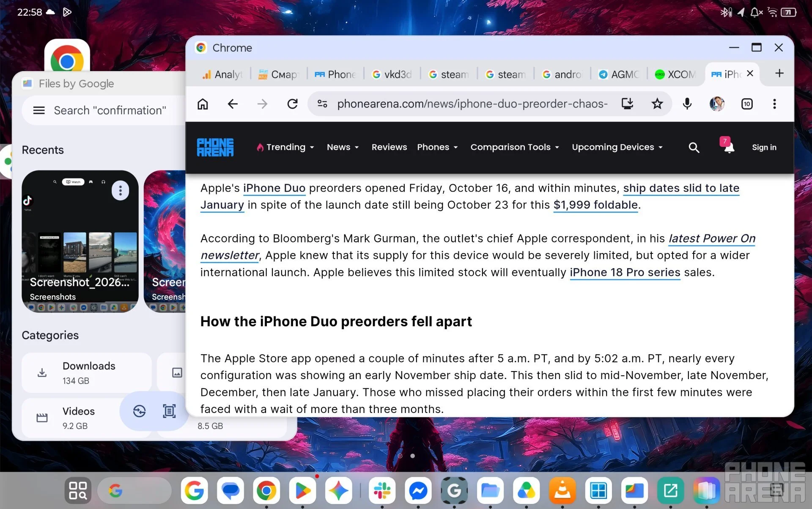Open PhoneArena notifications bell
Image resolution: width=812 pixels, height=509 pixels.
pyautogui.click(x=728, y=146)
